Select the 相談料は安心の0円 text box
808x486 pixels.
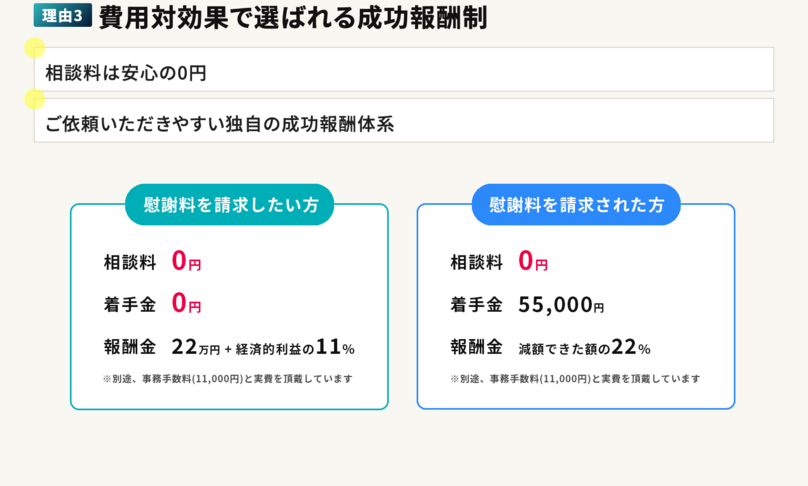(404, 70)
